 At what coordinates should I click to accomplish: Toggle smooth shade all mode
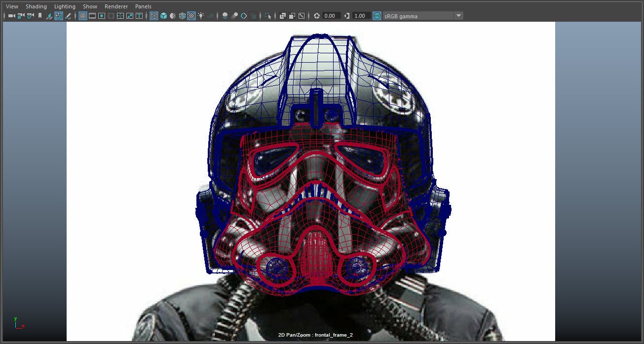coord(164,16)
